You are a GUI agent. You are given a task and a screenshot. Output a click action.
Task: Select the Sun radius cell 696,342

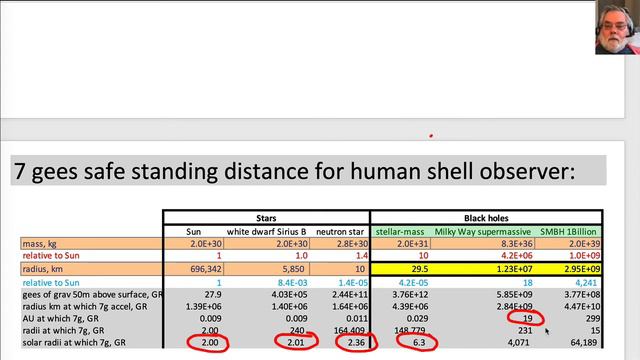(x=206, y=269)
